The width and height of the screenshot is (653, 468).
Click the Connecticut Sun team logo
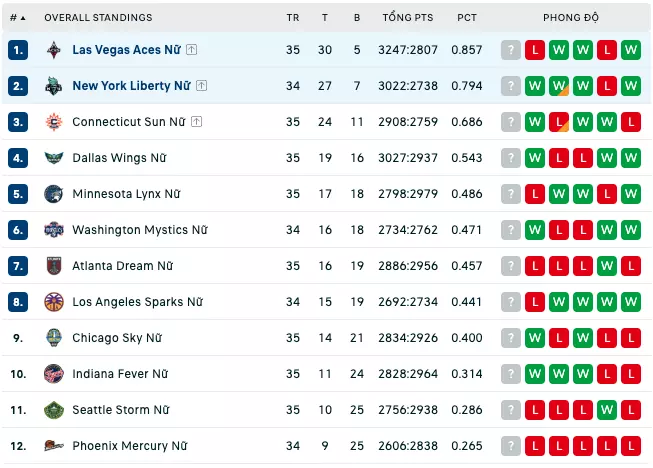pos(54,122)
